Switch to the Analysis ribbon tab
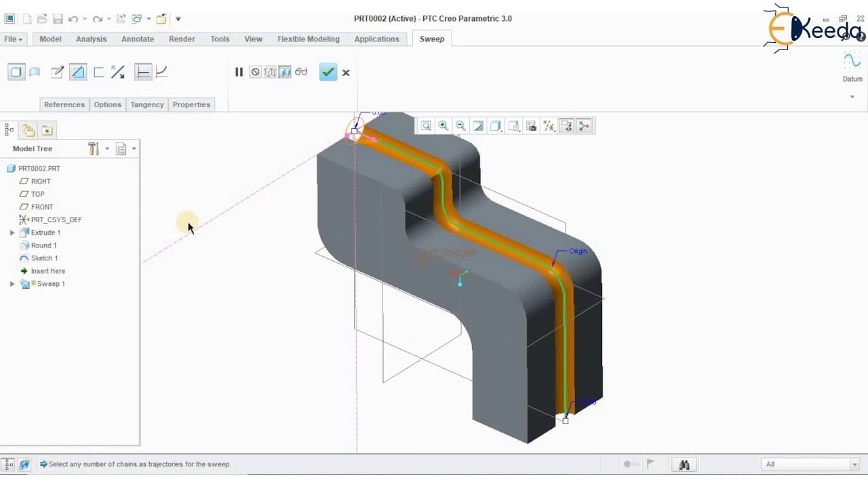The image size is (868, 488). (92, 39)
